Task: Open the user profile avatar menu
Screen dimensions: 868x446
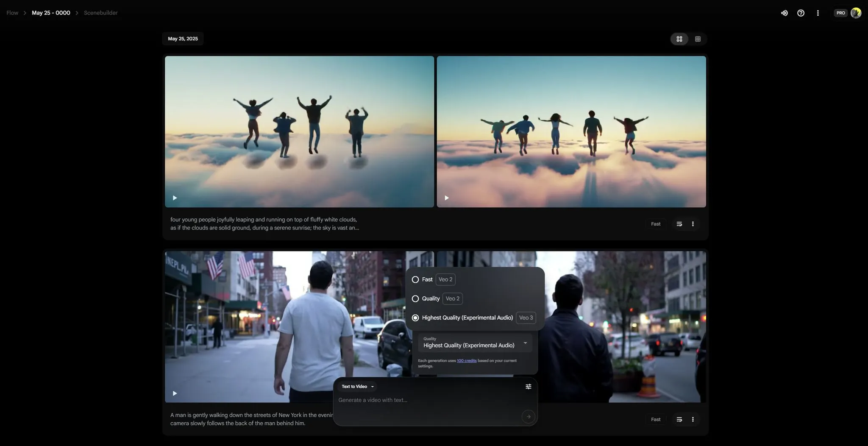Action: point(856,13)
